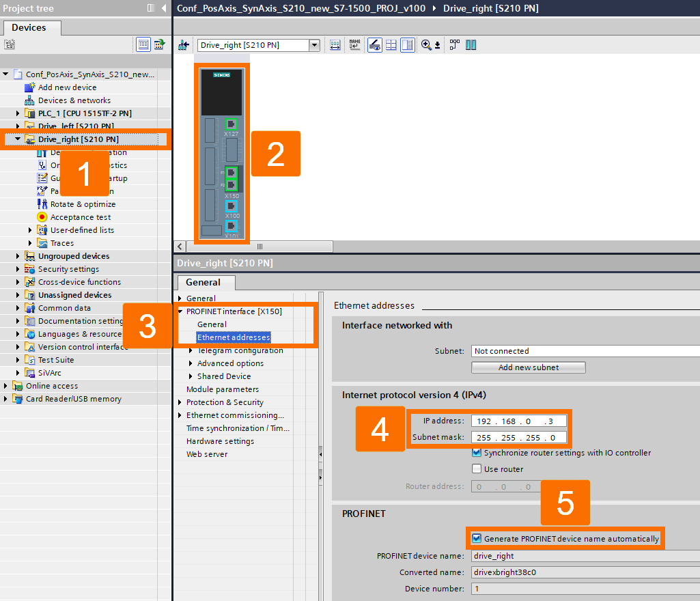
Task: Click the Languages & resources globe icon
Action: (29, 334)
